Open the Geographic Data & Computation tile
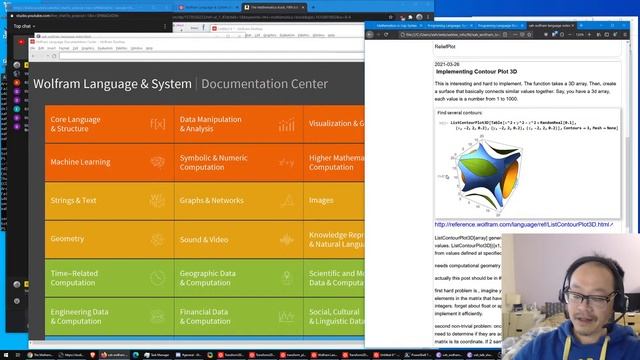The image size is (640, 360). (x=238, y=278)
